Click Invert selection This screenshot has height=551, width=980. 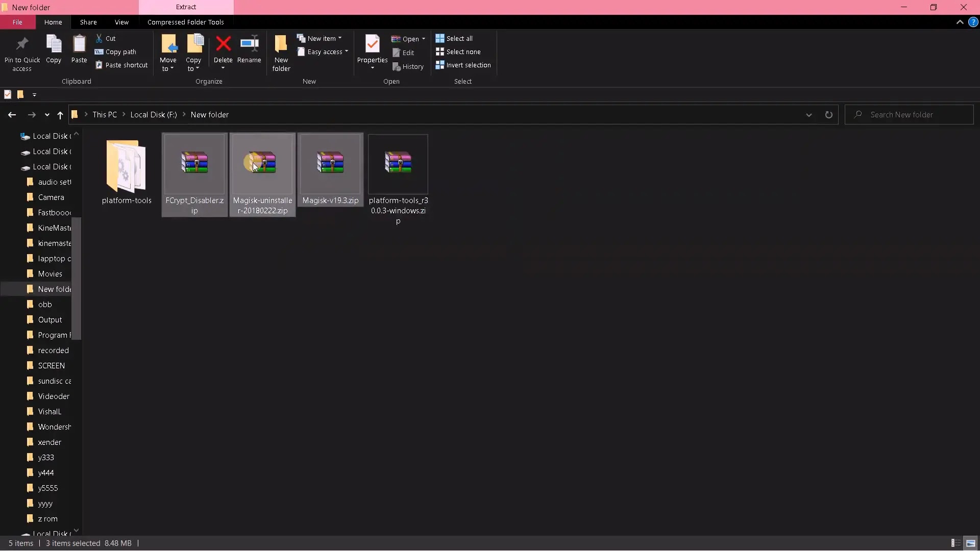click(x=463, y=65)
